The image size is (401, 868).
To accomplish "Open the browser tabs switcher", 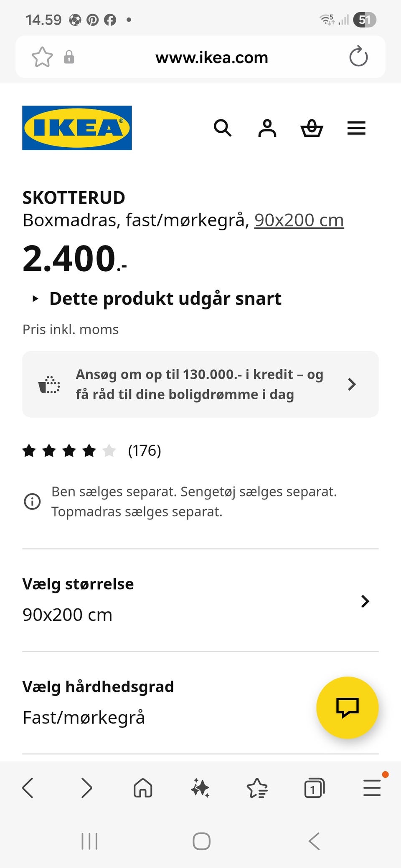I will pyautogui.click(x=314, y=788).
